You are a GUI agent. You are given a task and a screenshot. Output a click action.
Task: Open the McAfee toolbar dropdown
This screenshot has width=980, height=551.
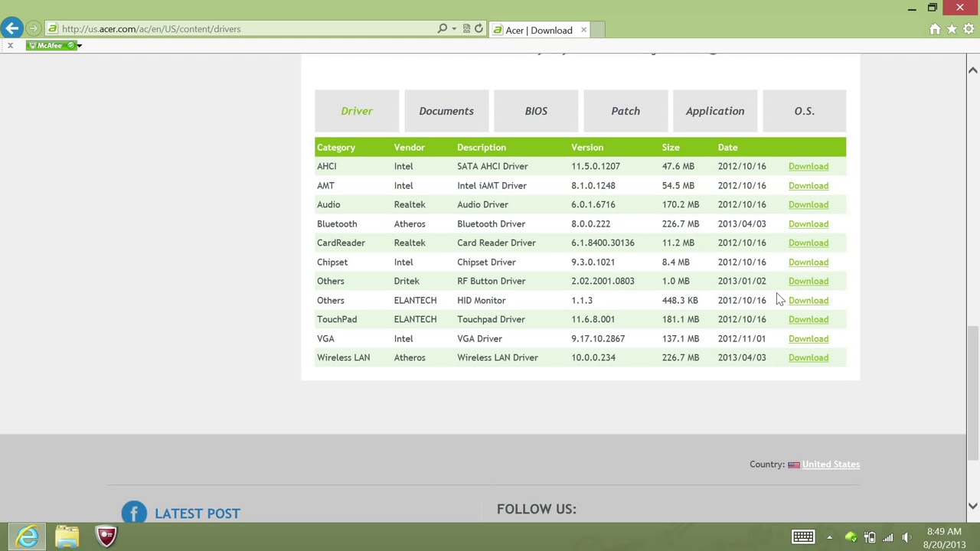[x=79, y=45]
